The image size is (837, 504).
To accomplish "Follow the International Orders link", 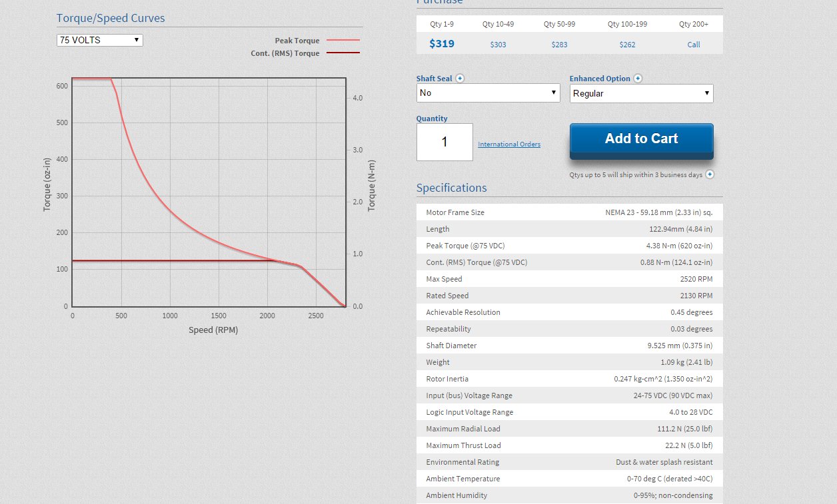I will click(509, 144).
